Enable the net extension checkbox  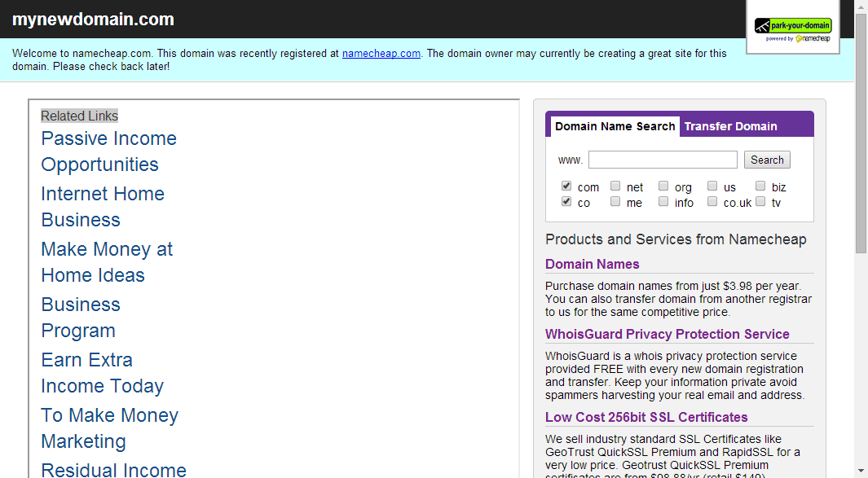[x=615, y=186]
